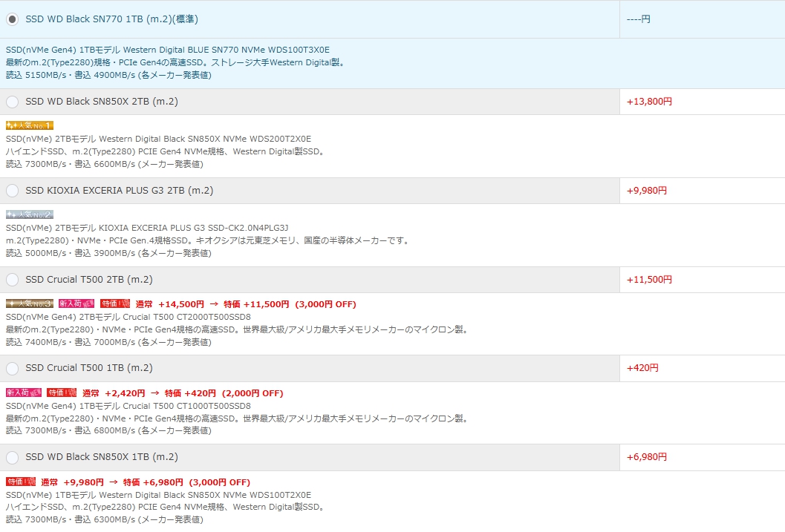Viewport: 785px width, 532px height.
Task: Select the SSD Crucial T500 1TB radio button
Action: 13,369
